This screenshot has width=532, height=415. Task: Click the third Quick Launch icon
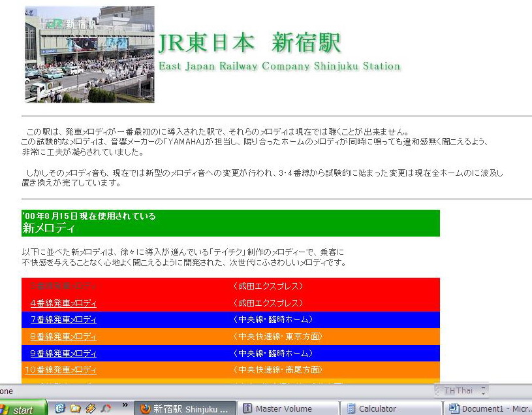91,408
